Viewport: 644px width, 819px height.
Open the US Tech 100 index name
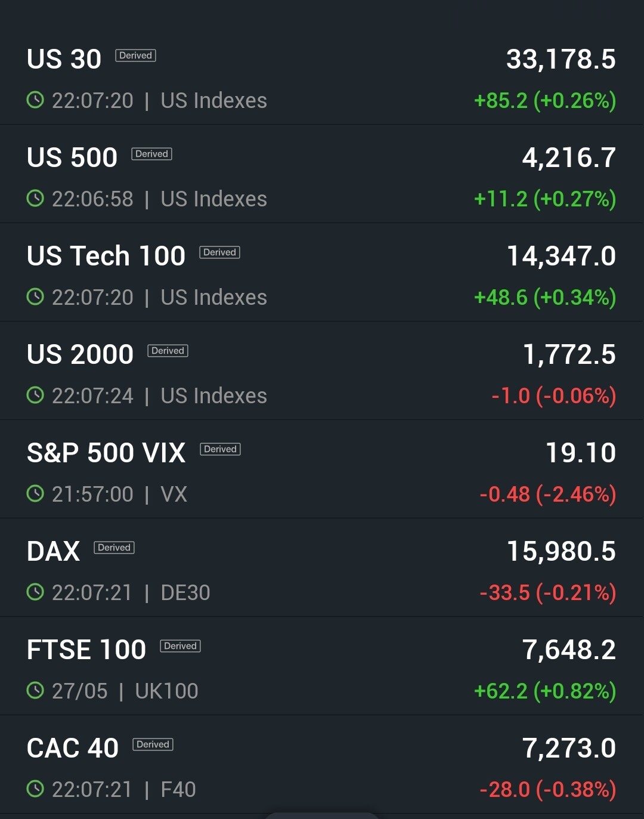[106, 256]
